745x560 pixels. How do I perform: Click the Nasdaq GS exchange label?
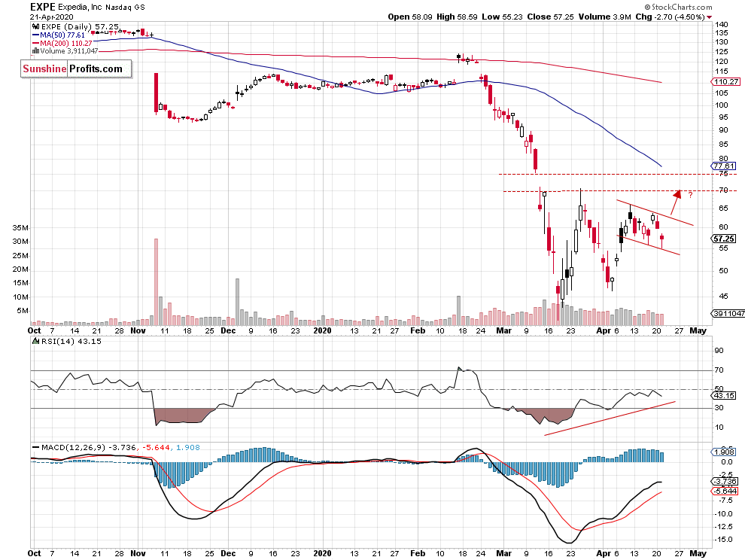pyautogui.click(x=126, y=8)
